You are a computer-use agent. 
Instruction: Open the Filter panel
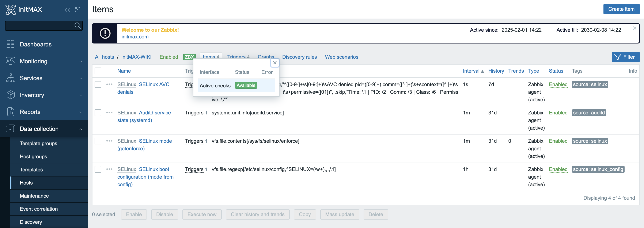[625, 57]
